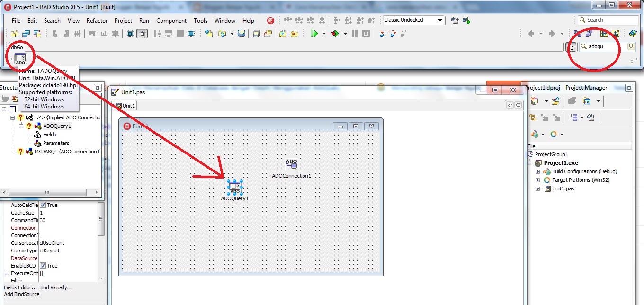Open the Back history dropdown arrow

coord(541,34)
